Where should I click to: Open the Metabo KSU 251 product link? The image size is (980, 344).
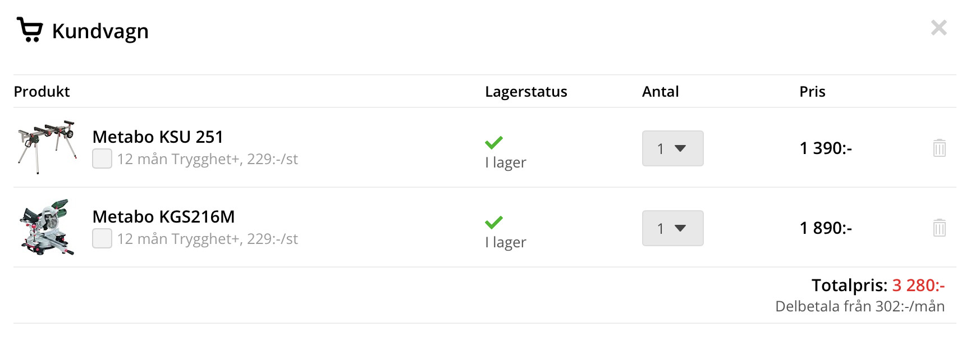click(158, 137)
